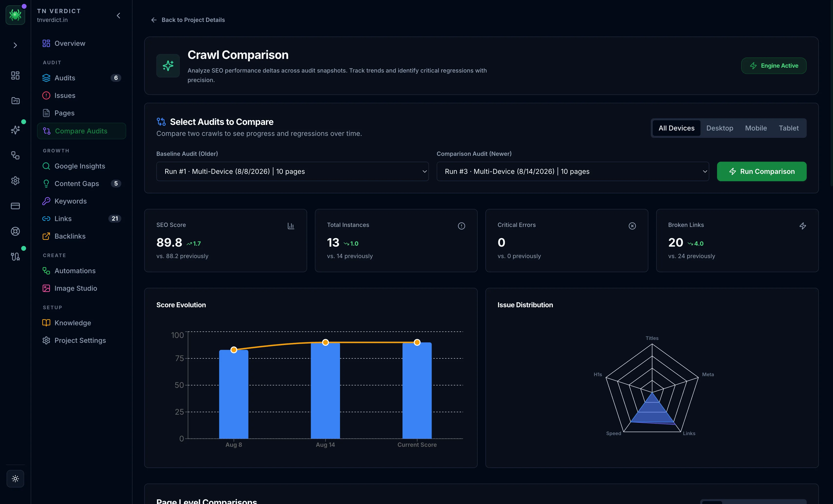Click the H1s axis label on radar chart
The image size is (833, 504).
tap(598, 374)
